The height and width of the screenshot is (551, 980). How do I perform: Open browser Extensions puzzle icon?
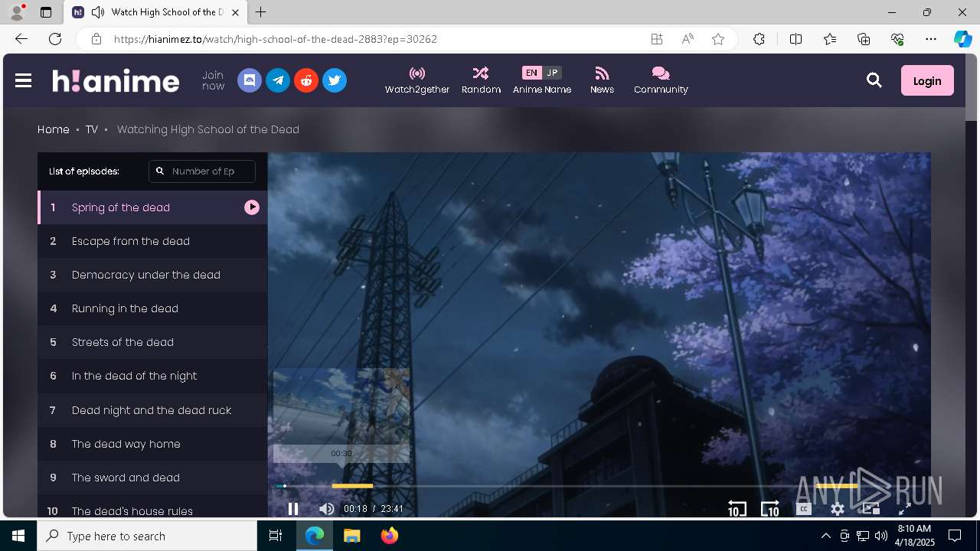point(759,39)
